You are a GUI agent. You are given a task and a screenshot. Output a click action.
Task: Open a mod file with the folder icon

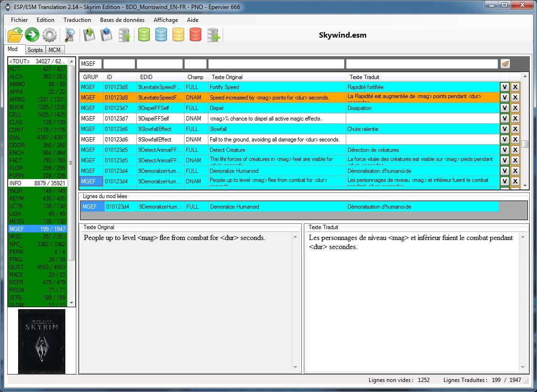tap(15, 35)
